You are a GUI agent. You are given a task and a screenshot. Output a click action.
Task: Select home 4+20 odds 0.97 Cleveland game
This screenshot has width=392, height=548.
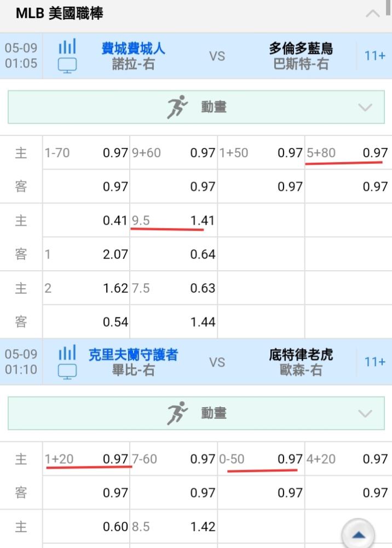coord(348,459)
